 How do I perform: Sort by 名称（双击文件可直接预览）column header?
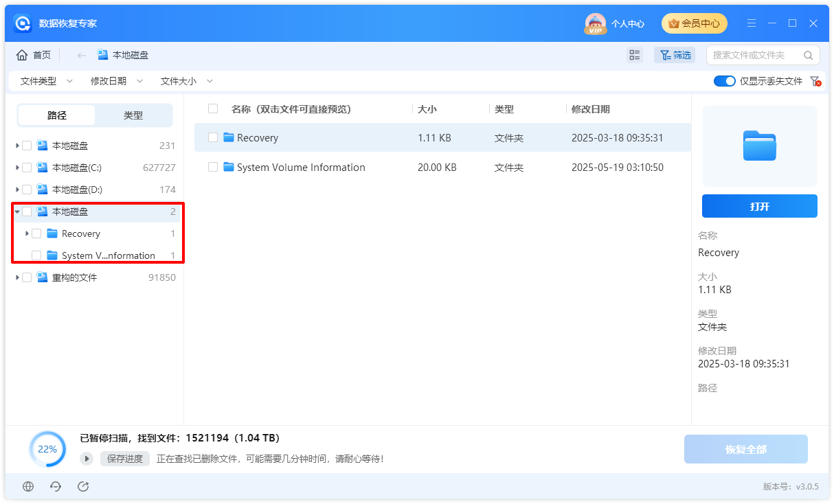coord(291,108)
